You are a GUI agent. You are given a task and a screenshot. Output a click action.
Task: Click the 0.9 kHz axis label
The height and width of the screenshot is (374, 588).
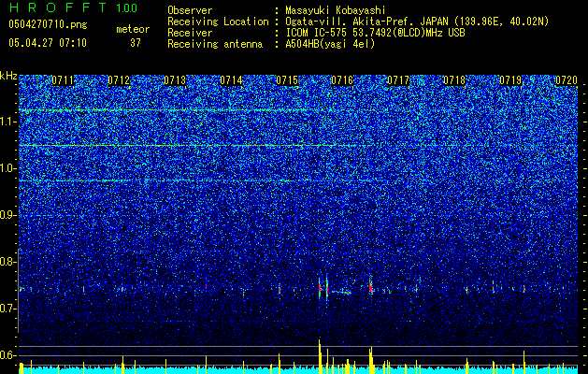tap(8, 215)
